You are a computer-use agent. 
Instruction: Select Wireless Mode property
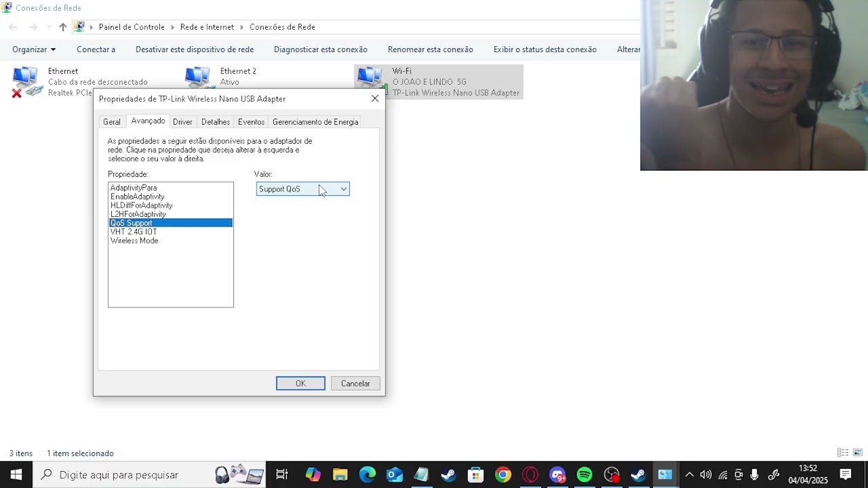click(x=170, y=241)
